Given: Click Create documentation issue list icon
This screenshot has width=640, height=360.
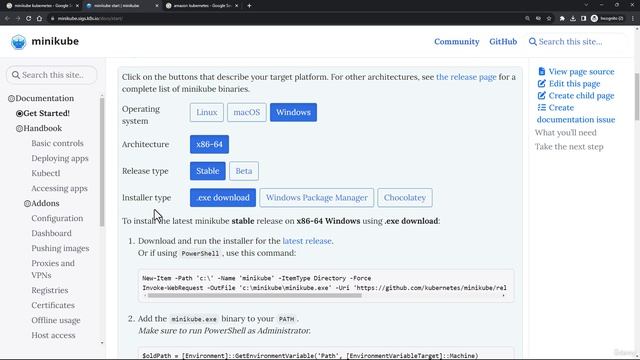Looking at the screenshot, I should 542,107.
